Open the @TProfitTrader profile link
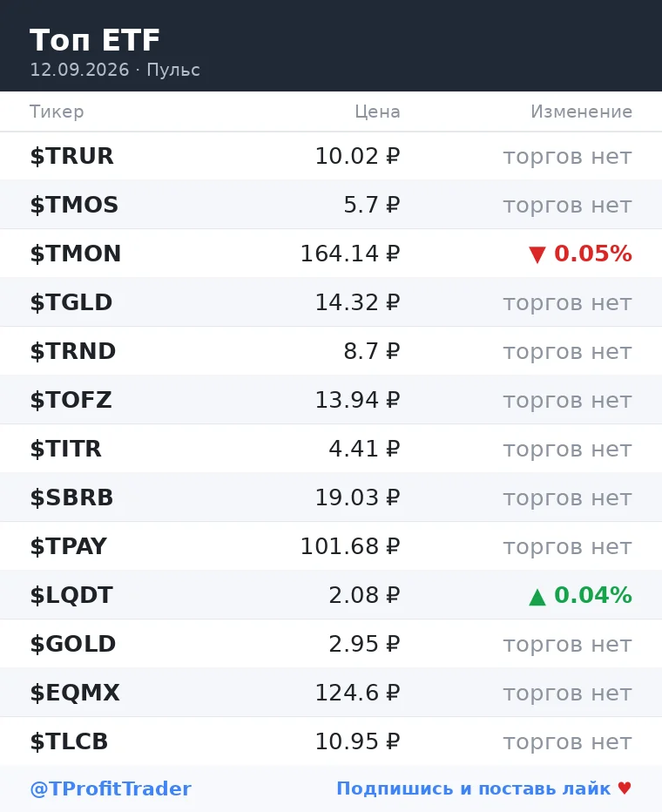 point(111,788)
